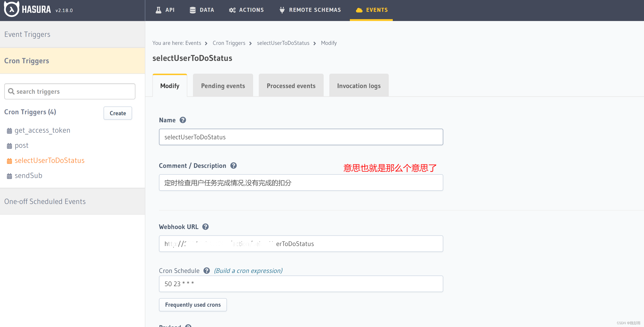
Task: Click the search magnifier icon in triggers search
Action: coord(11,91)
